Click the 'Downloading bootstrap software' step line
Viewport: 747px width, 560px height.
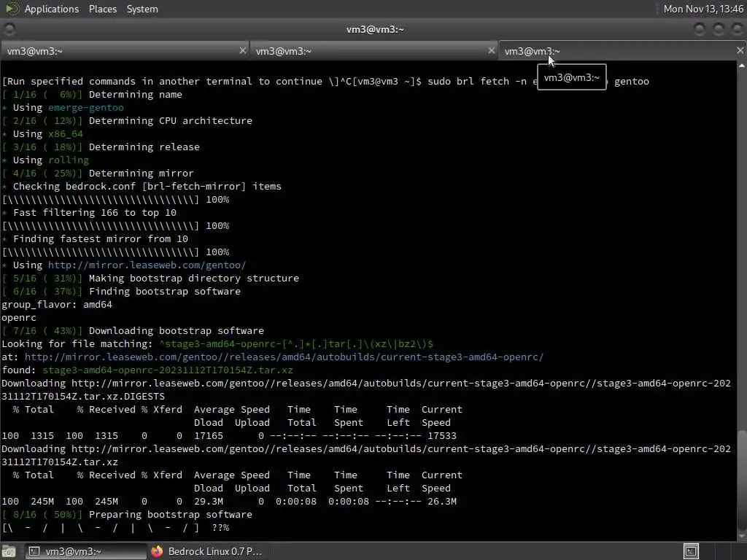tap(133, 331)
